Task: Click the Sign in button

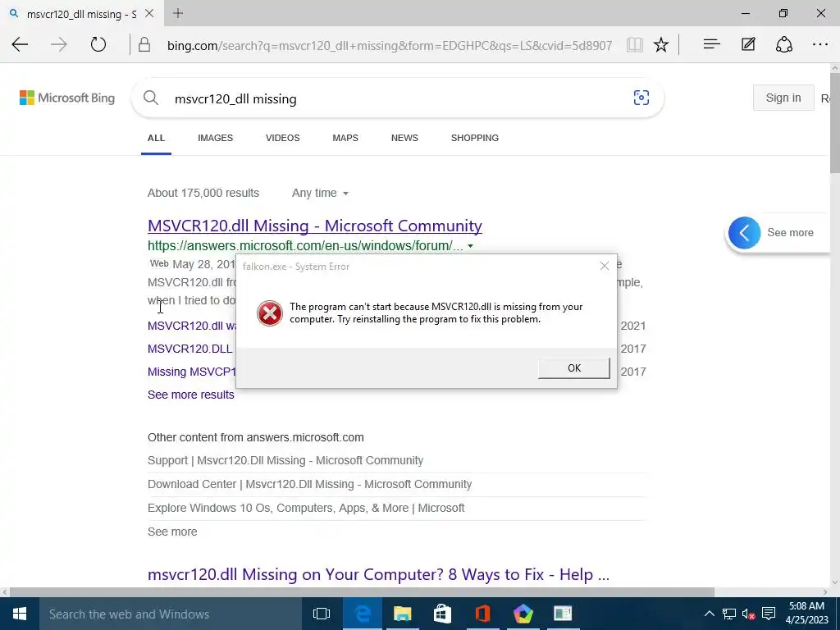Action: 783,98
